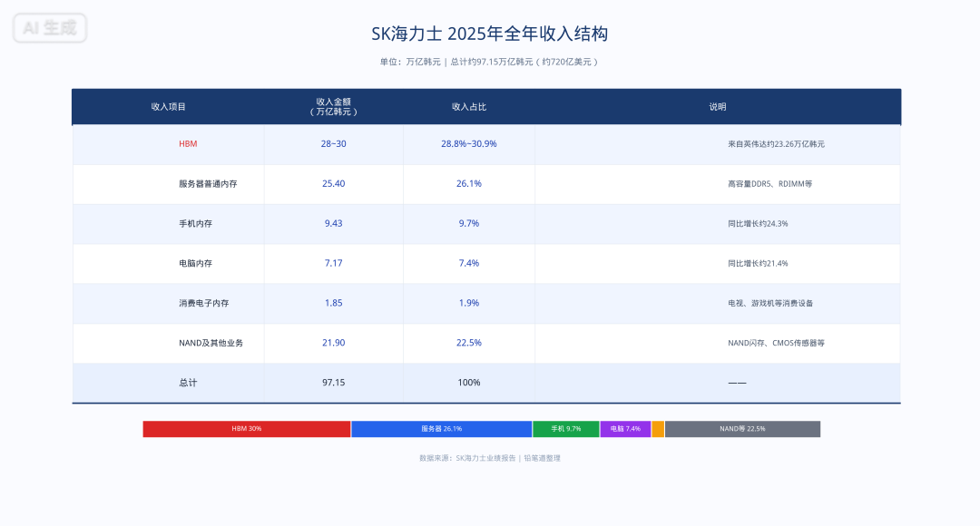Click the green '手机 9.7%' bar segment
The width and height of the screenshot is (980, 526).
566,429
